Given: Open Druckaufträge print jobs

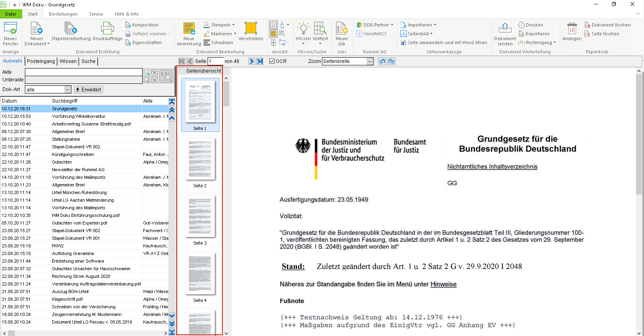Looking at the screenshot, I should (107, 32).
